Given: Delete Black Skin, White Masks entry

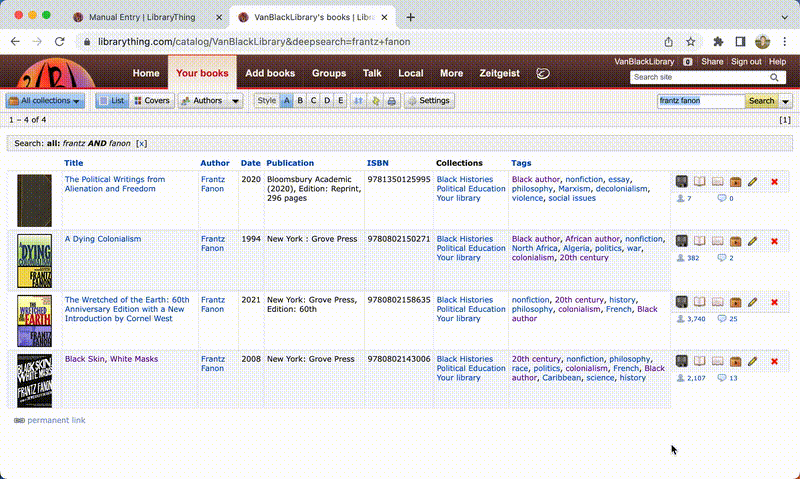Looking at the screenshot, I should point(774,361).
